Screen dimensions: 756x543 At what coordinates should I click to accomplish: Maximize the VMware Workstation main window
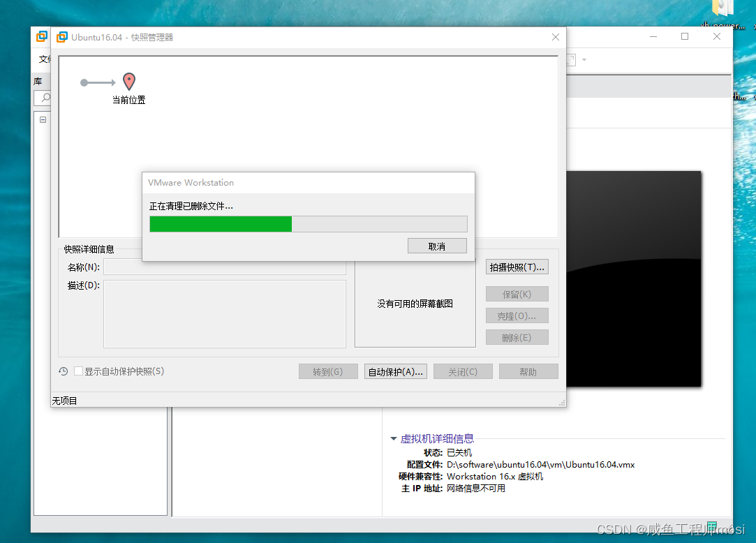tap(685, 37)
